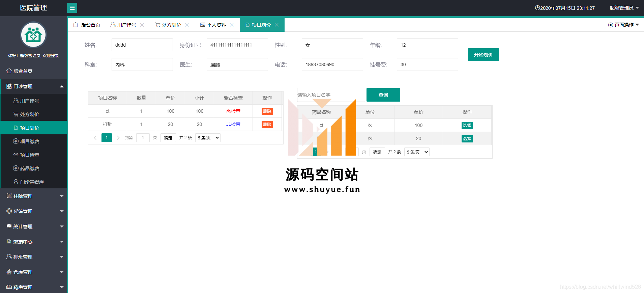Viewport: 644px width, 293px height.
Task: Click home icon of 后台首页 tab
Action: (x=76, y=25)
